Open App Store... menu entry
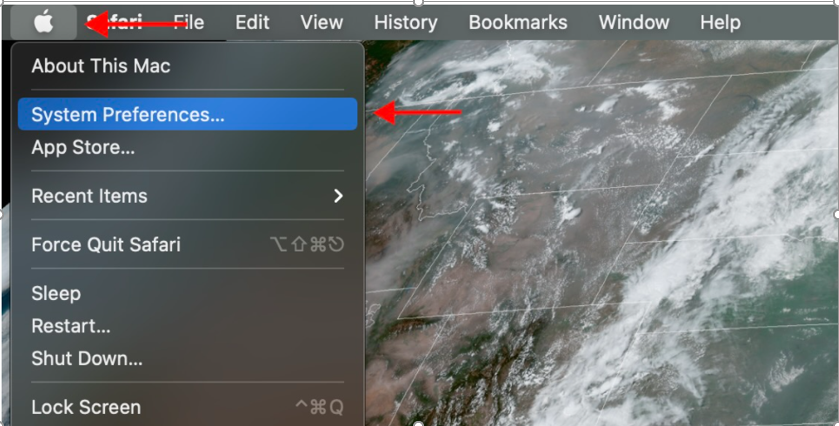Viewport: 839px width, 426px height. coord(187,147)
